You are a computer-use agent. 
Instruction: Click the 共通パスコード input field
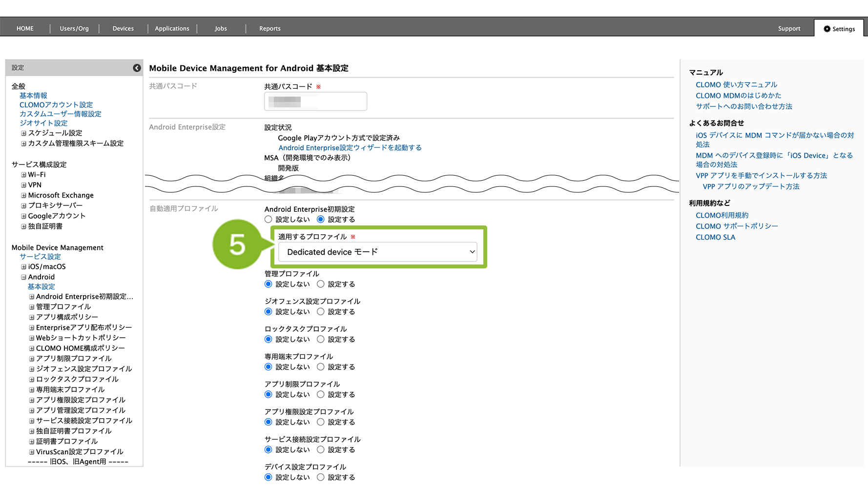tap(315, 102)
